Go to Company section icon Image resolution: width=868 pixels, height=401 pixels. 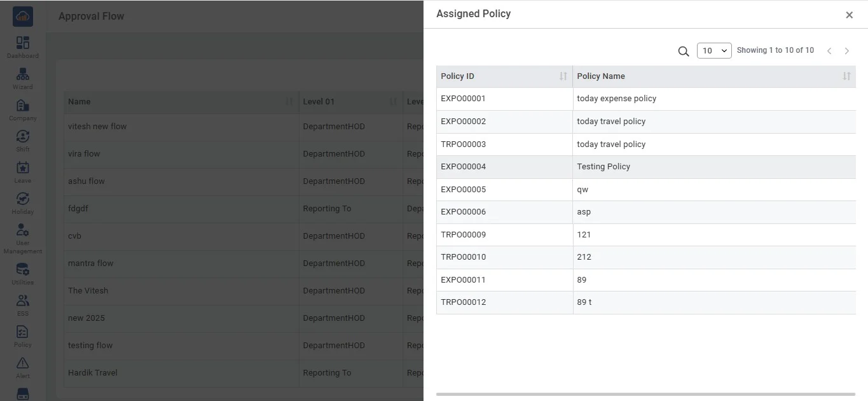(23, 106)
